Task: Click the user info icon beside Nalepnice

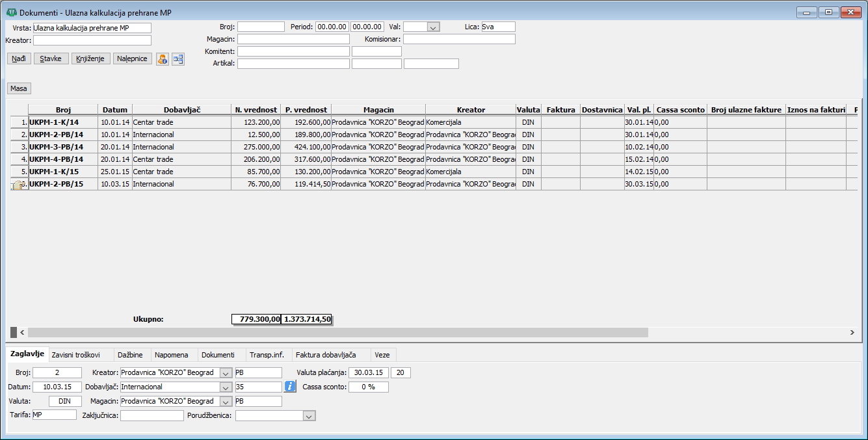Action: [x=163, y=59]
